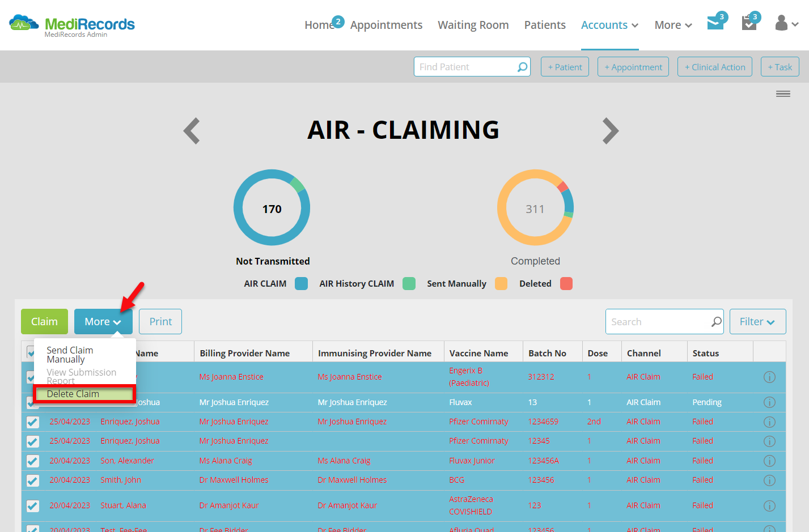Sort by Channel column header
The width and height of the screenshot is (809, 532).
(643, 353)
